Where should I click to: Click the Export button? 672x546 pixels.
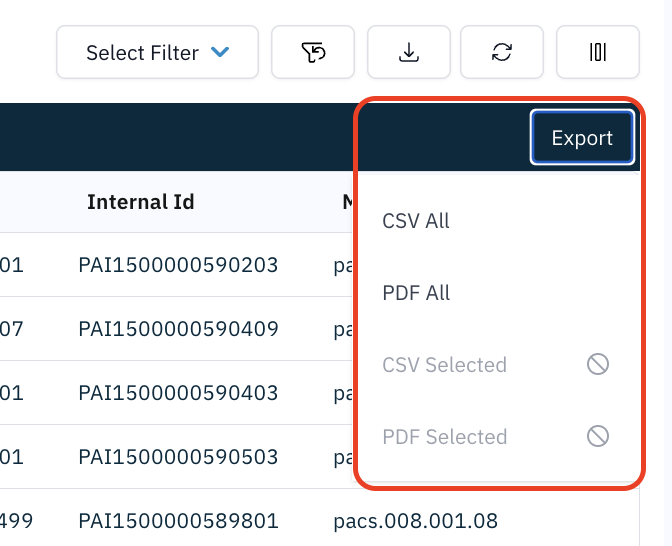coord(582,138)
